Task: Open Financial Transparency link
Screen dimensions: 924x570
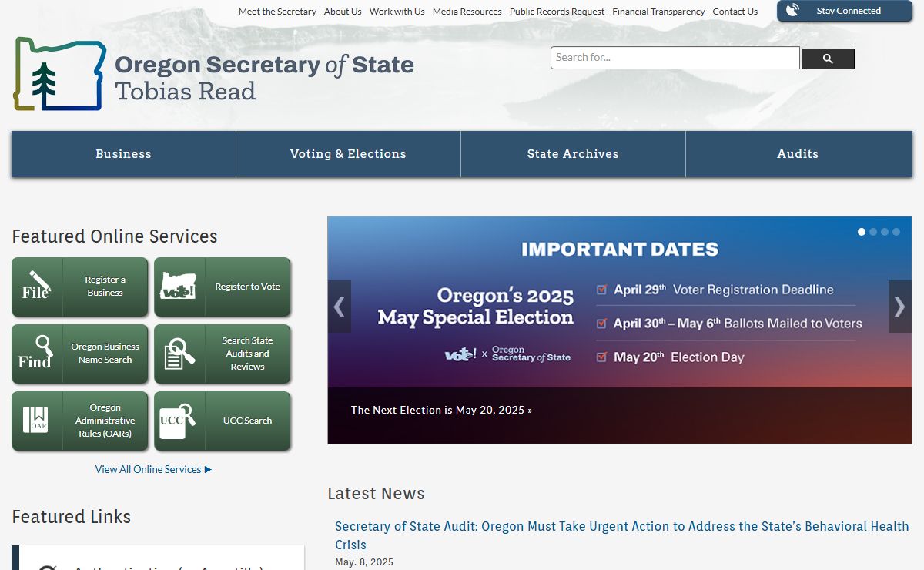Action: pyautogui.click(x=658, y=12)
